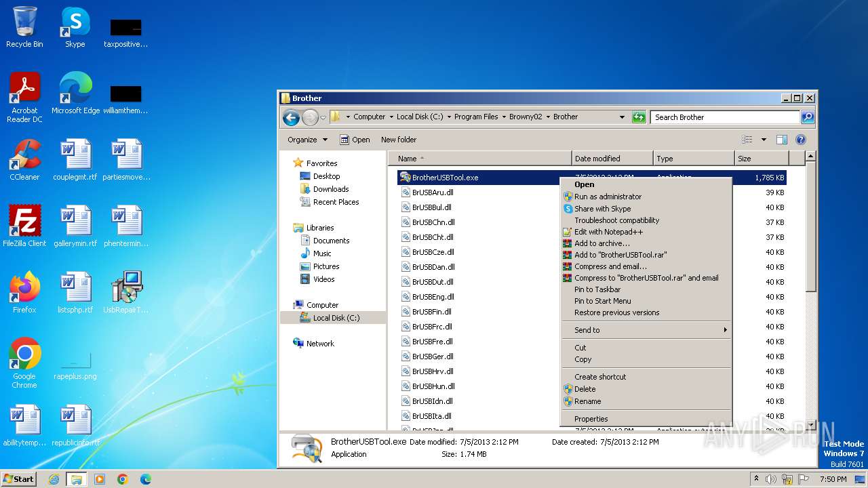This screenshot has width=868, height=488.
Task: Toggle the preview pane button
Action: 781,140
